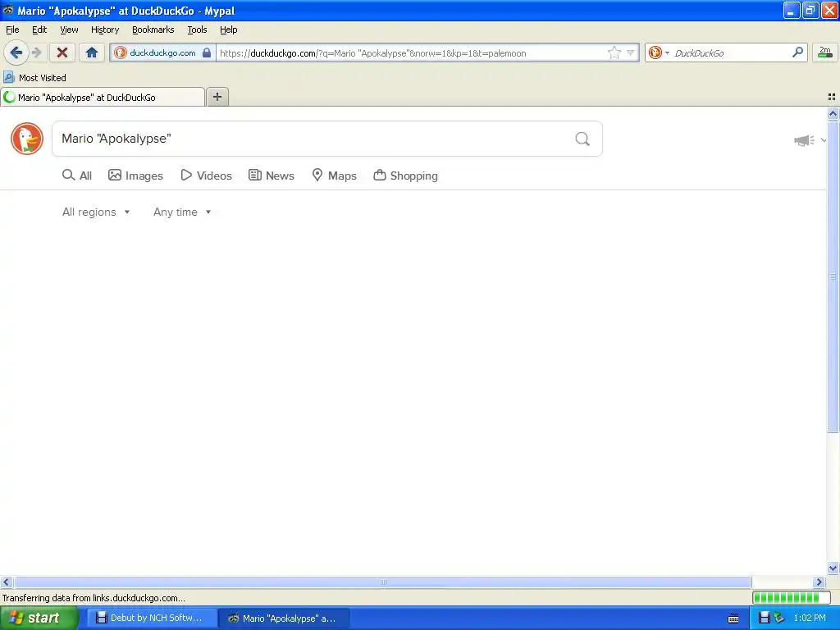Click the horizontal scrollbar thumb
The width and height of the screenshot is (840, 630).
(x=382, y=582)
